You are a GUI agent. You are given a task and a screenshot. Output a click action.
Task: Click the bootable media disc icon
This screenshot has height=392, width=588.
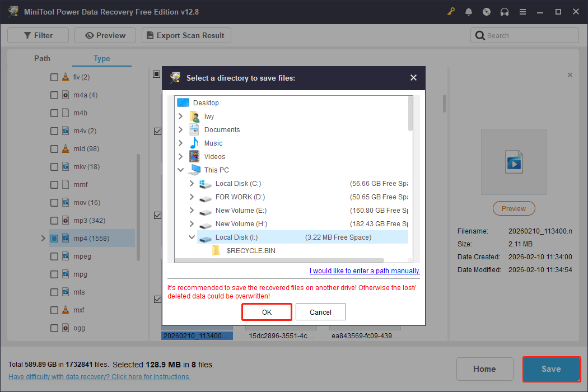[x=487, y=11]
